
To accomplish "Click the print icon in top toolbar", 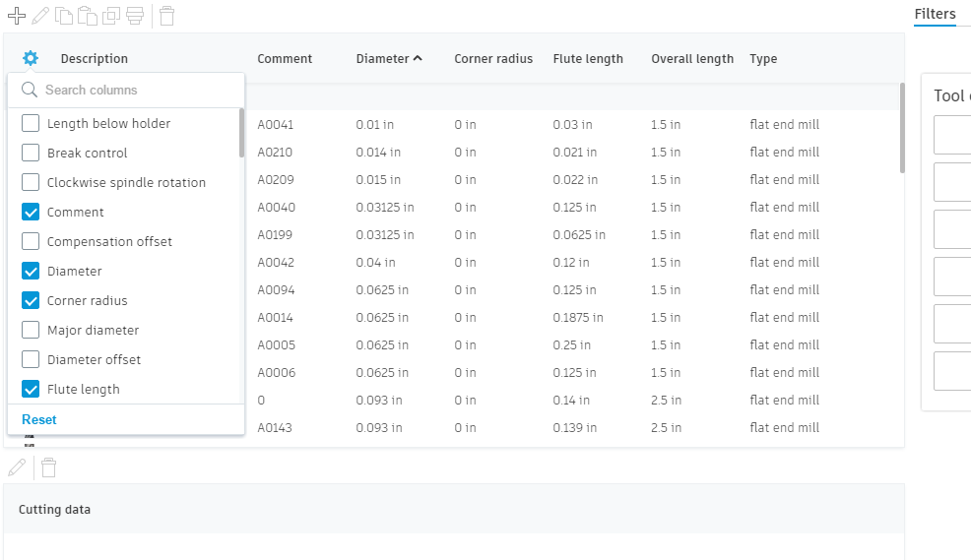I will (135, 16).
